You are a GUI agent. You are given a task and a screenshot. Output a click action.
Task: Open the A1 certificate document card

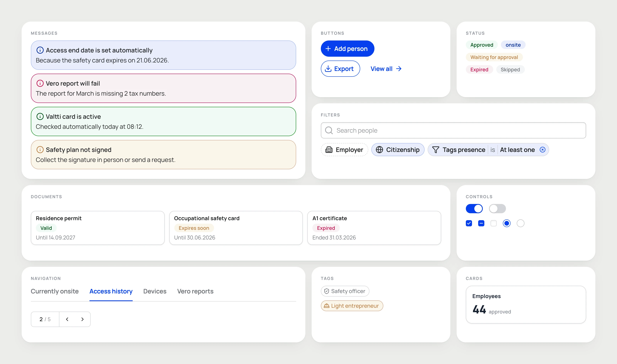point(374,228)
